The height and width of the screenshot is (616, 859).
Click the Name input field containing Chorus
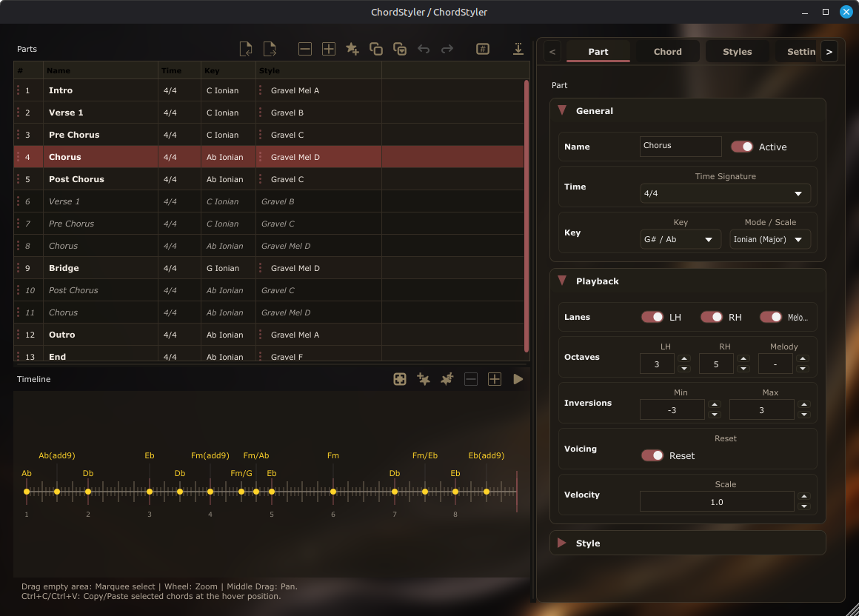681,146
